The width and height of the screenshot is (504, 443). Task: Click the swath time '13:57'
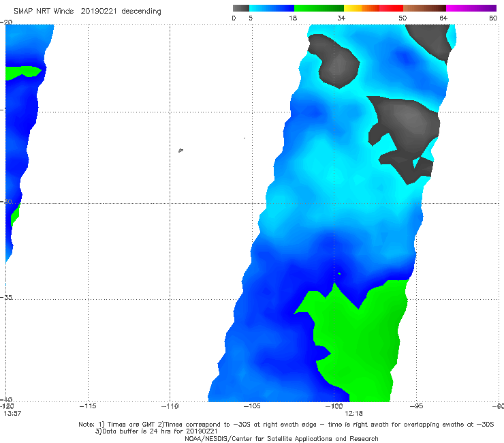coord(12,414)
